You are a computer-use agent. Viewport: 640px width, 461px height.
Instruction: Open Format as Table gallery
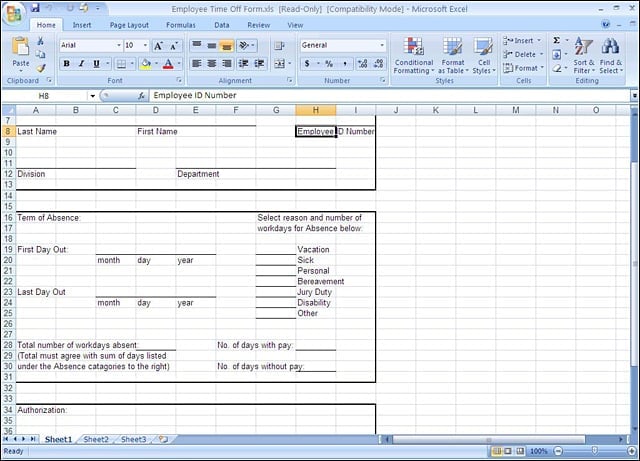coord(453,56)
